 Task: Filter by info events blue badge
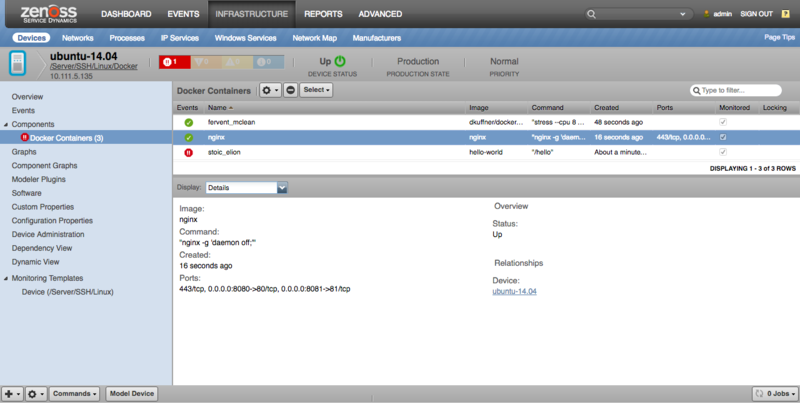click(268, 62)
